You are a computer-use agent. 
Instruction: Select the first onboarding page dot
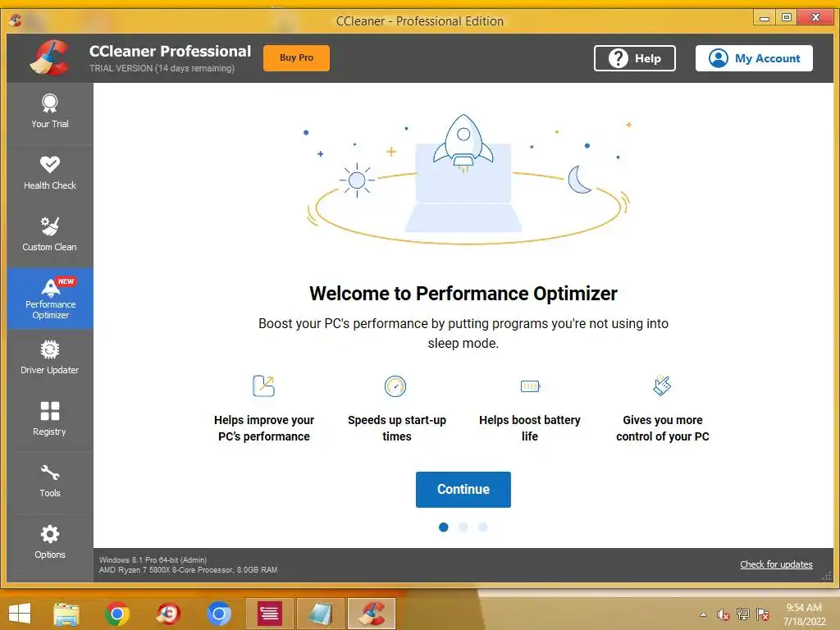(x=444, y=527)
